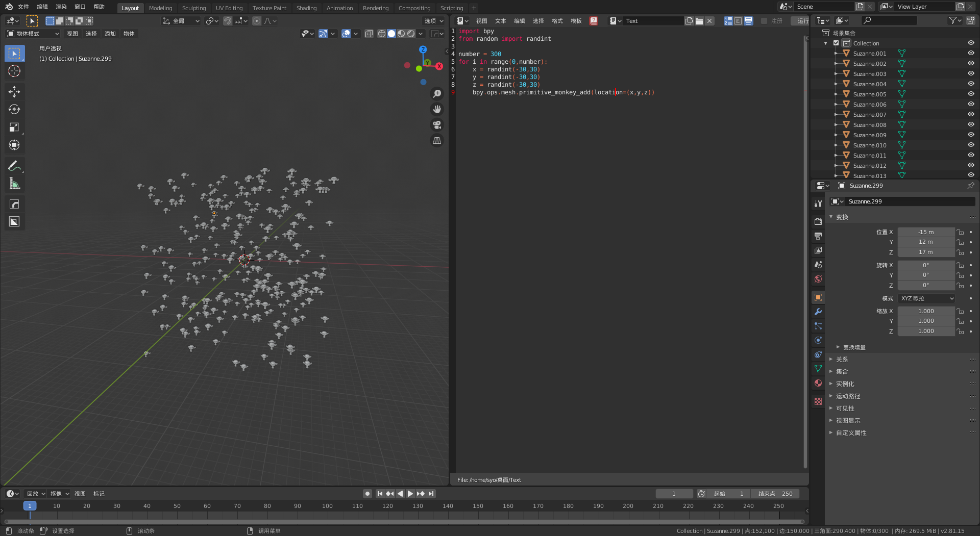980x536 pixels.
Task: Toggle visibility of Collection
Action: pos(971,43)
